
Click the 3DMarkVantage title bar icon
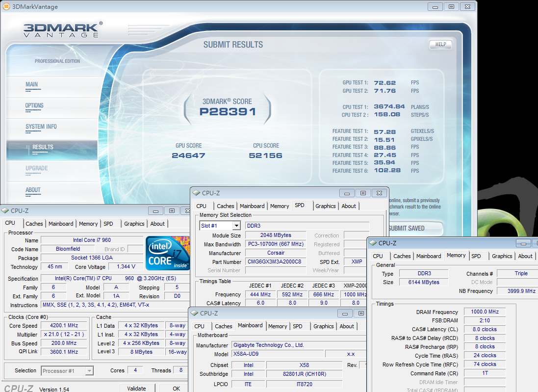[5, 7]
